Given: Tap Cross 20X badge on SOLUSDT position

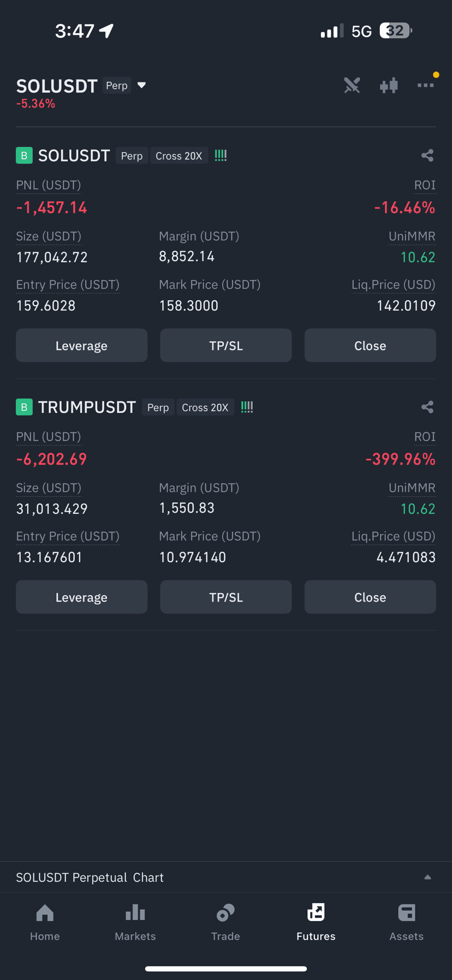Looking at the screenshot, I should pyautogui.click(x=179, y=156).
